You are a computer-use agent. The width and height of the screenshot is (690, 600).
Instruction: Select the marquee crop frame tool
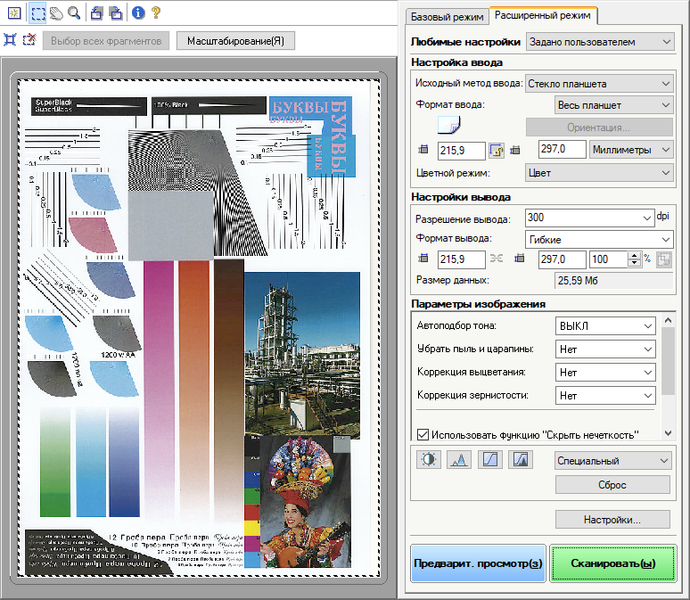[36, 13]
